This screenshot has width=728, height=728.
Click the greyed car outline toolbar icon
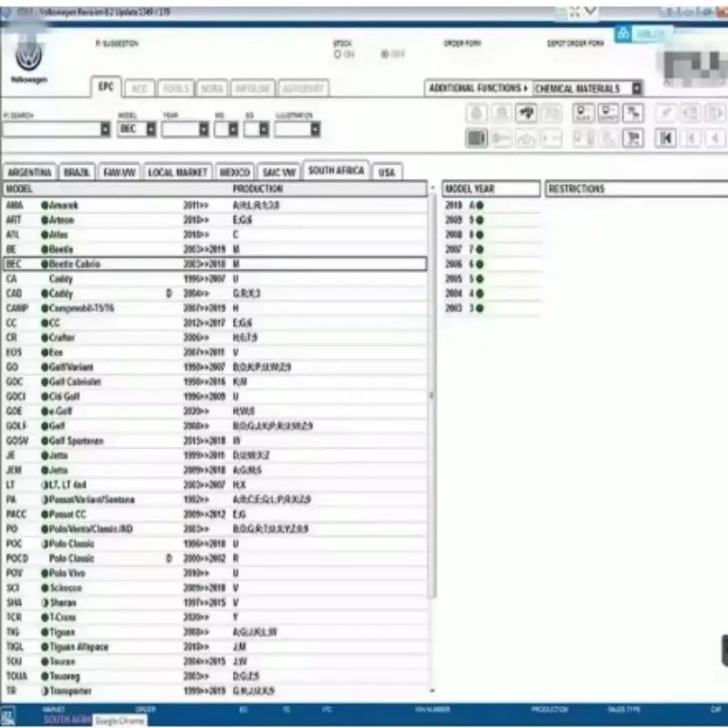click(x=526, y=138)
